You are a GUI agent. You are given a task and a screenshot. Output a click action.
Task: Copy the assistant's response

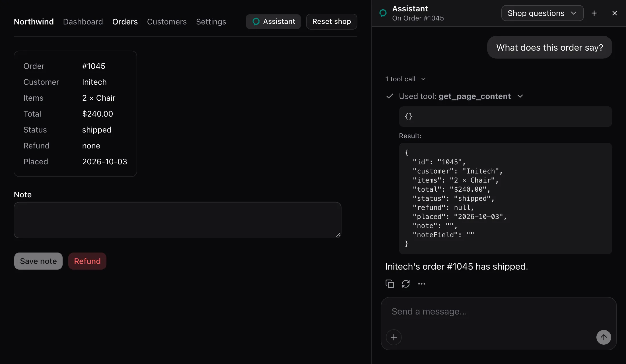(x=390, y=284)
